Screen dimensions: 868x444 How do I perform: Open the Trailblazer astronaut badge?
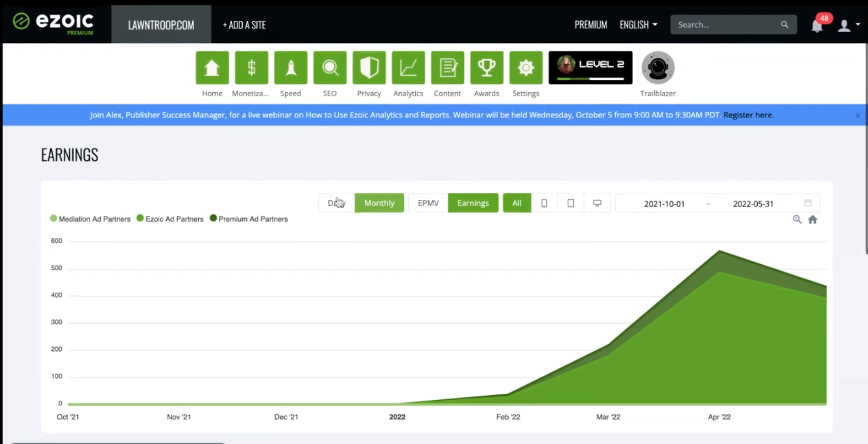pyautogui.click(x=658, y=67)
